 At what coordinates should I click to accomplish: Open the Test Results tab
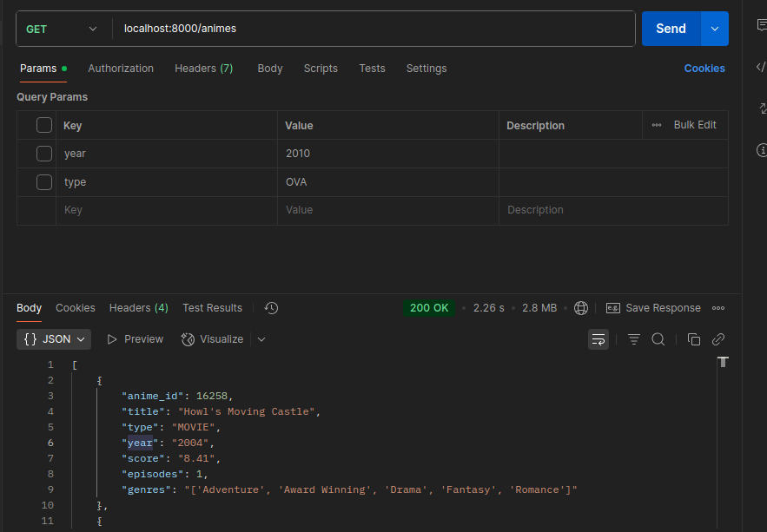coord(212,308)
